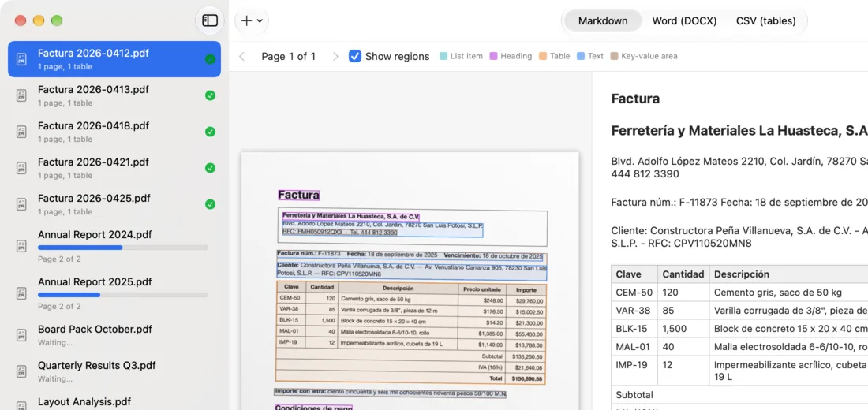Click the Table legend color swatch
This screenshot has width=868, height=410.
coord(543,56)
